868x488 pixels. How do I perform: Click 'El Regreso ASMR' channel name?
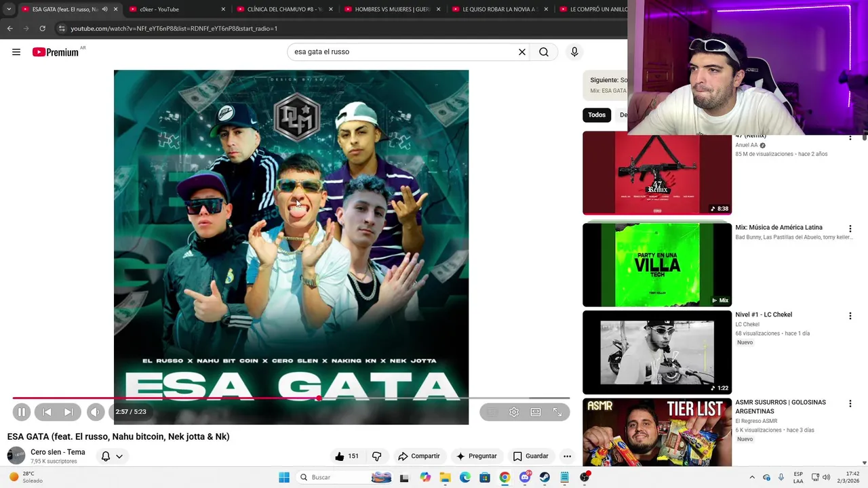(756, 421)
